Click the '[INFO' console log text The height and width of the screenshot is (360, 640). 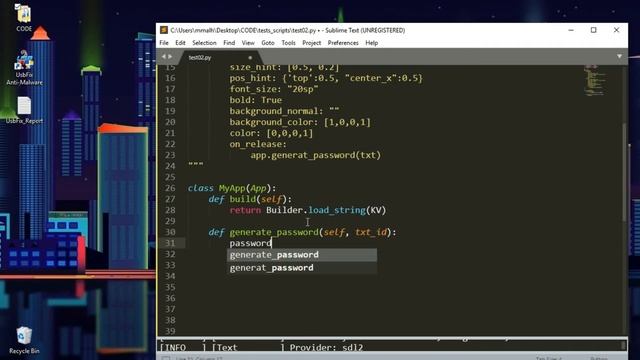pyautogui.click(x=173, y=347)
